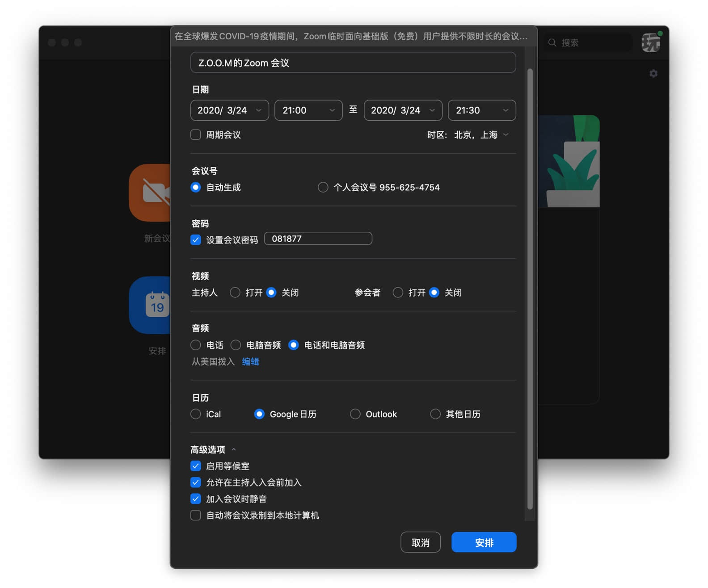Click the Schedule calendar icon in main window
Viewport: 708px width, 588px height.
pos(150,305)
